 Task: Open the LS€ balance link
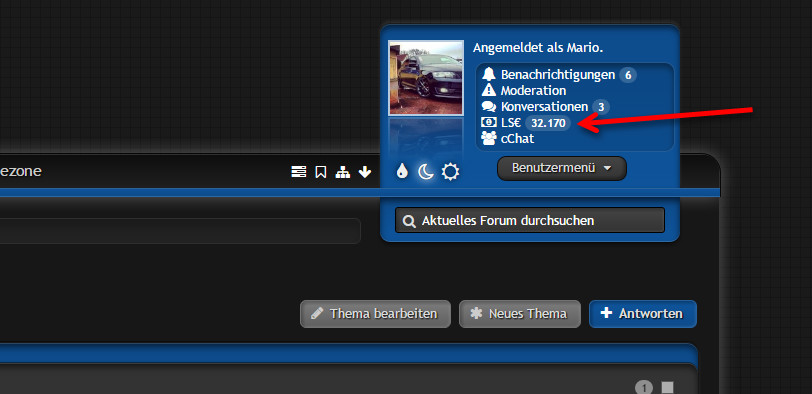click(511, 123)
